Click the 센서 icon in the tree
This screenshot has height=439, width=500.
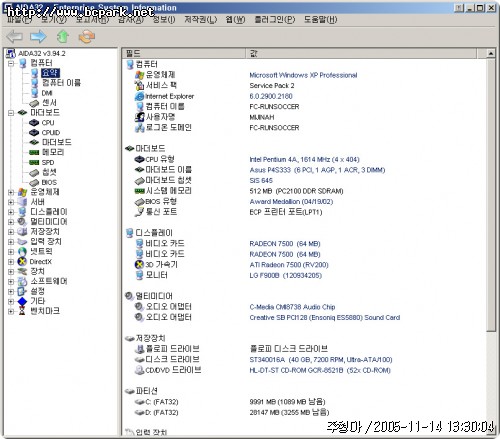34,103
